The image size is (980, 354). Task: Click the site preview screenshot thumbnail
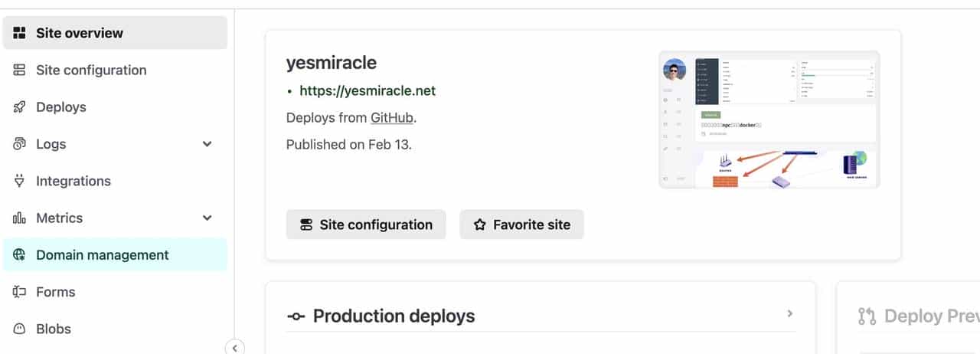coord(769,120)
